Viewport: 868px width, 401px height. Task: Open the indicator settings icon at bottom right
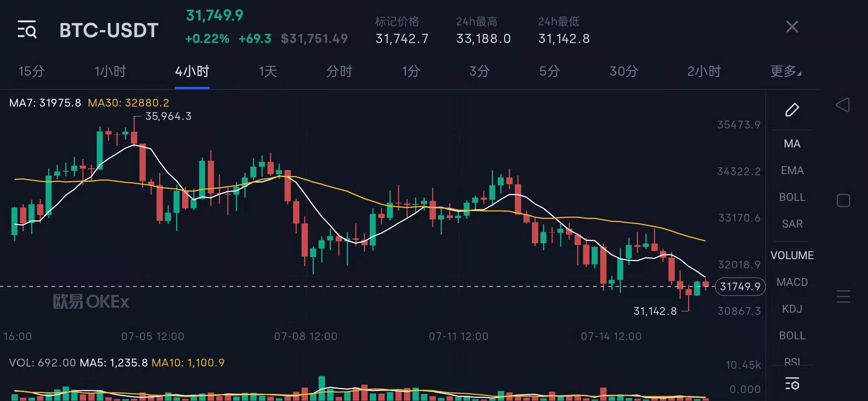[x=792, y=384]
